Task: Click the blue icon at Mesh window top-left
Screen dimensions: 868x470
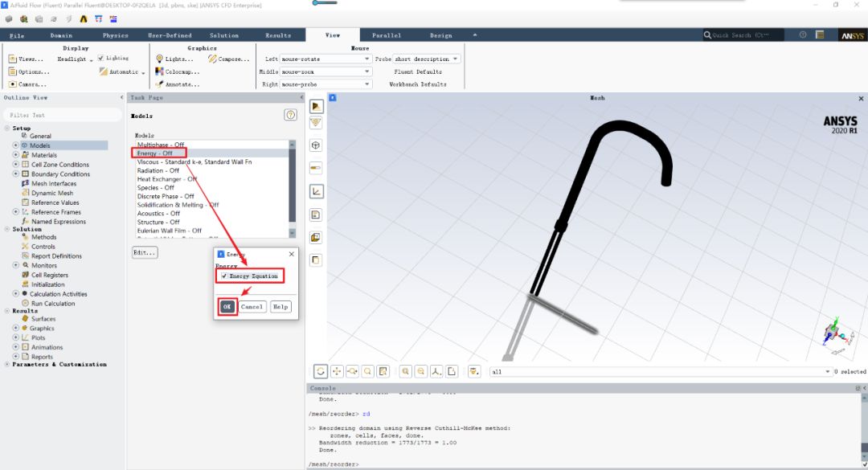Action: point(333,97)
